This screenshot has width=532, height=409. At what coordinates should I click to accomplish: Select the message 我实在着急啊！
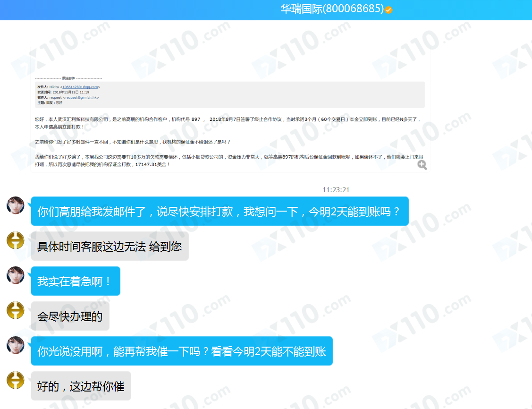click(x=76, y=281)
